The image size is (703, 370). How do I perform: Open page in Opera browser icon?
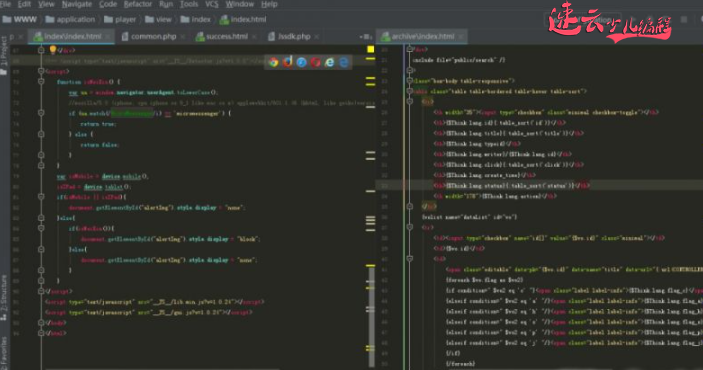coord(316,62)
